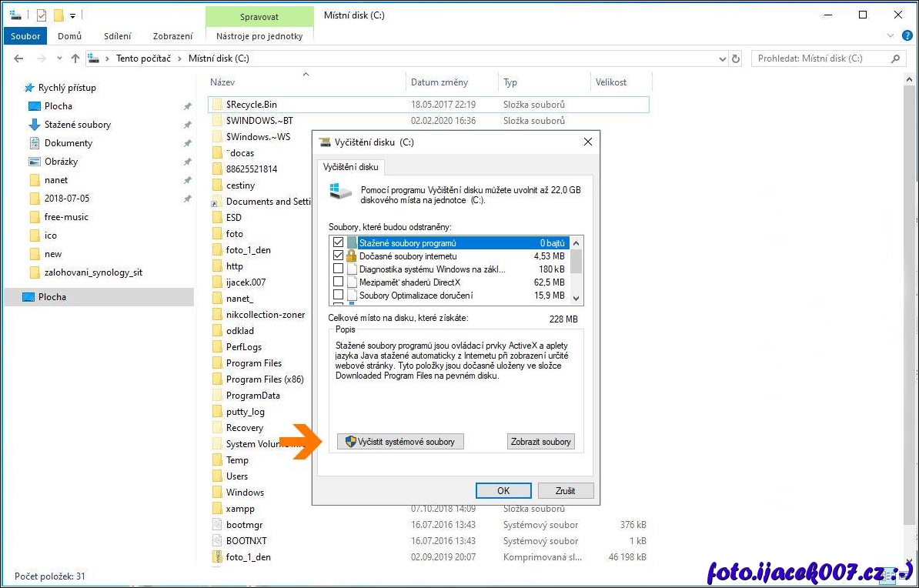919x588 pixels.
Task: Click the back navigation arrow
Action: pos(18,58)
